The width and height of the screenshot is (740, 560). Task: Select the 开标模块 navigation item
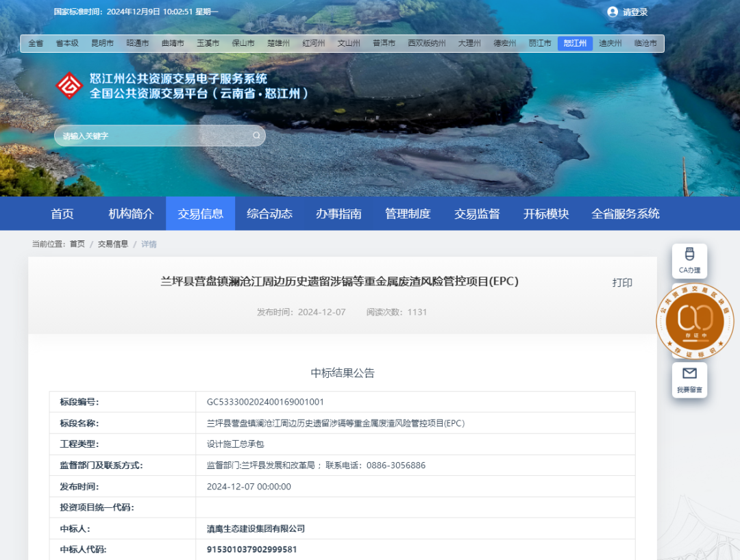click(x=545, y=213)
